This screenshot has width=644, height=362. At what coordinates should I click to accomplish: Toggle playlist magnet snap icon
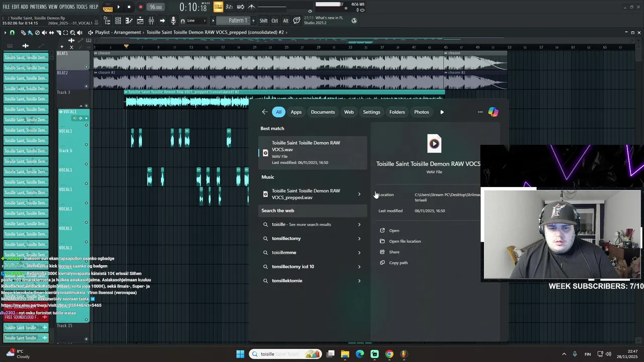12,33
